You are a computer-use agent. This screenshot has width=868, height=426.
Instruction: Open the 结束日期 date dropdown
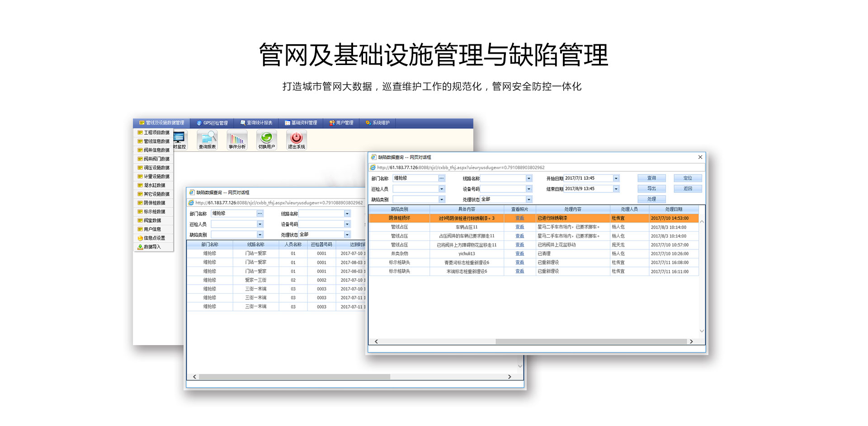[x=616, y=189]
